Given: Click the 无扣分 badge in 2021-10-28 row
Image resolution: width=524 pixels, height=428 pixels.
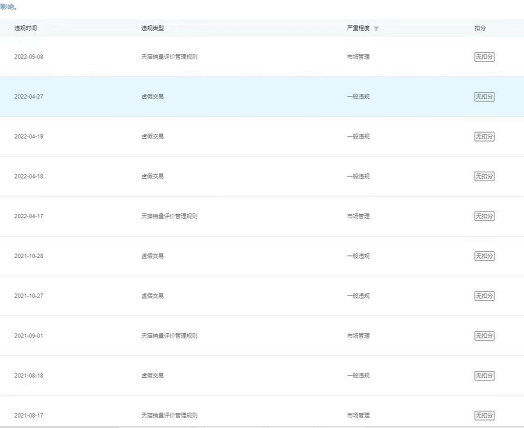Looking at the screenshot, I should click(x=484, y=256).
